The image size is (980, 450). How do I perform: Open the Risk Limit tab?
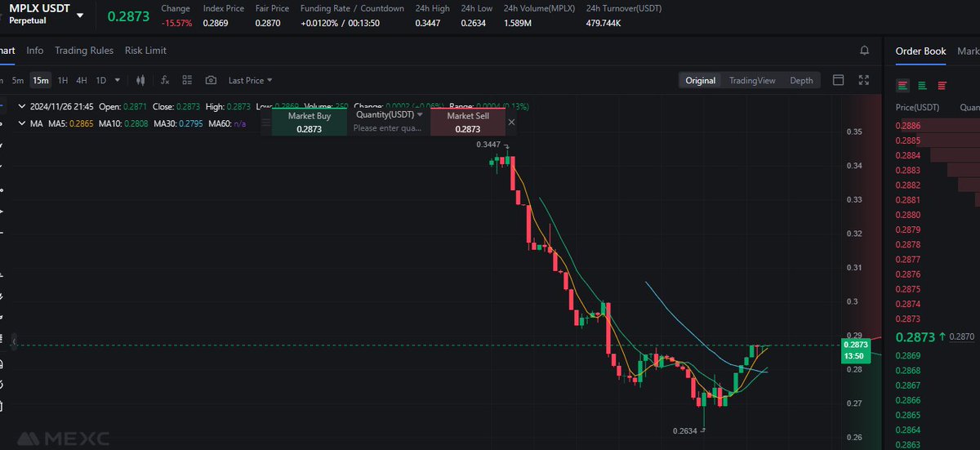145,51
